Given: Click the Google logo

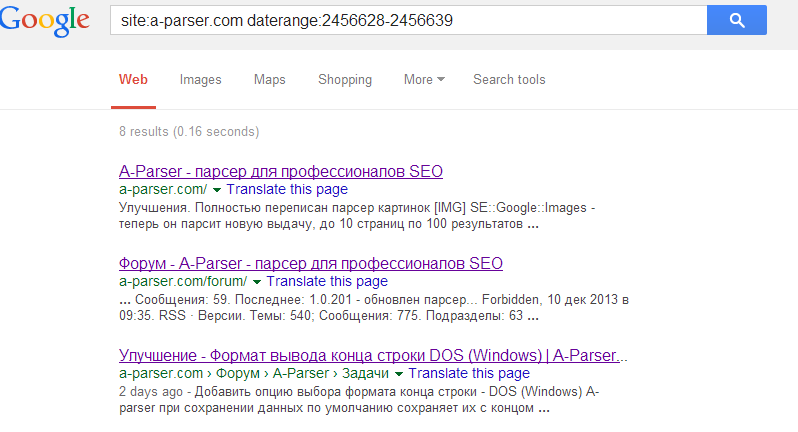Looking at the screenshot, I should tap(45, 21).
